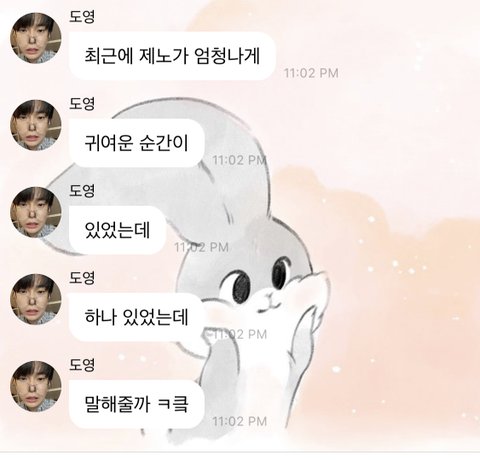Select the message bubble '있었는데'
Viewport: 480px width, 461px height.
coord(117,230)
